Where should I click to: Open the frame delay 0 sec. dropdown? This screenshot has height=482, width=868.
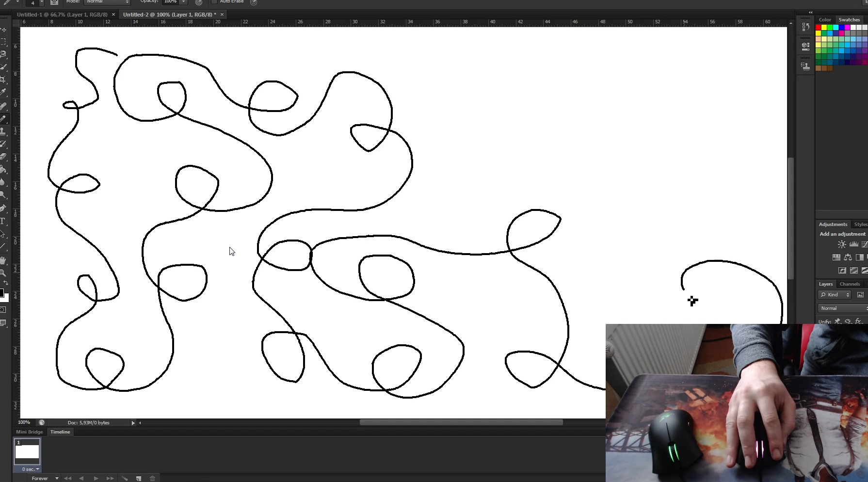point(31,469)
